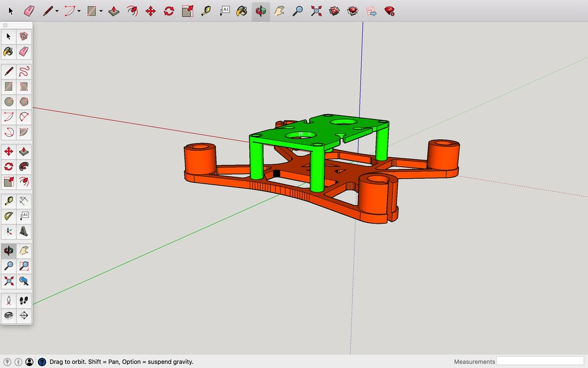588x368 pixels.
Task: Select the Protractor tool
Action: coord(9,216)
